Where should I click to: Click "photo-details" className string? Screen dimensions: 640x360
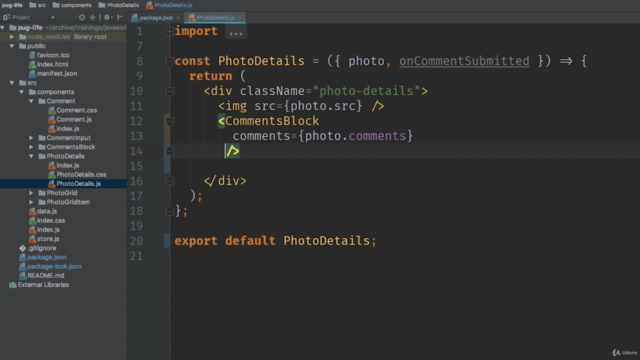(367, 91)
